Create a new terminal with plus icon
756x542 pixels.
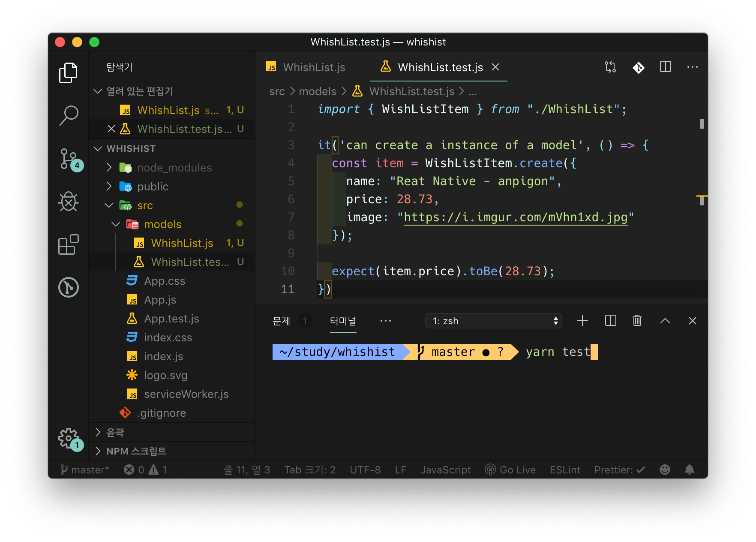click(582, 321)
